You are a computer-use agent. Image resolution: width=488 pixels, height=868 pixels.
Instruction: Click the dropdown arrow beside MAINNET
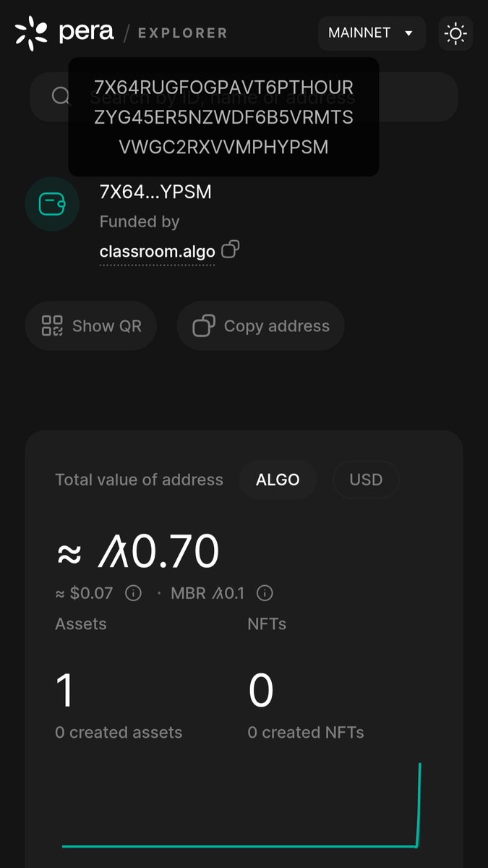(408, 33)
